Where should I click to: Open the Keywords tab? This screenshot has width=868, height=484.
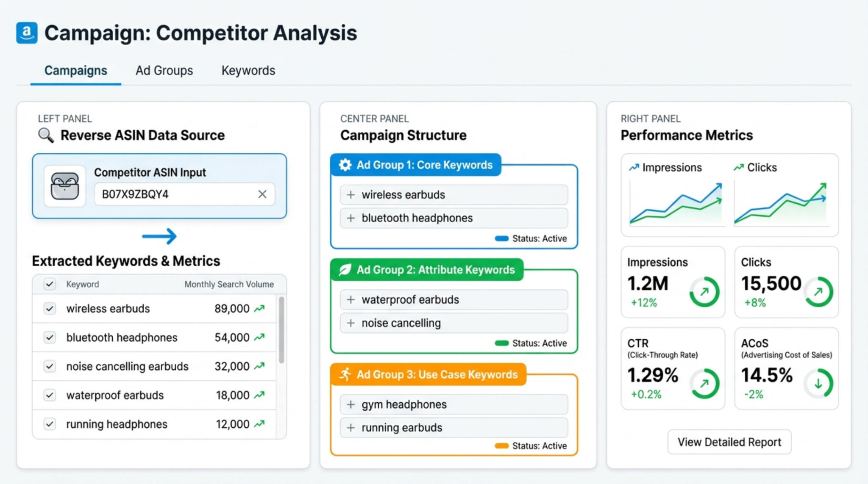pos(248,70)
